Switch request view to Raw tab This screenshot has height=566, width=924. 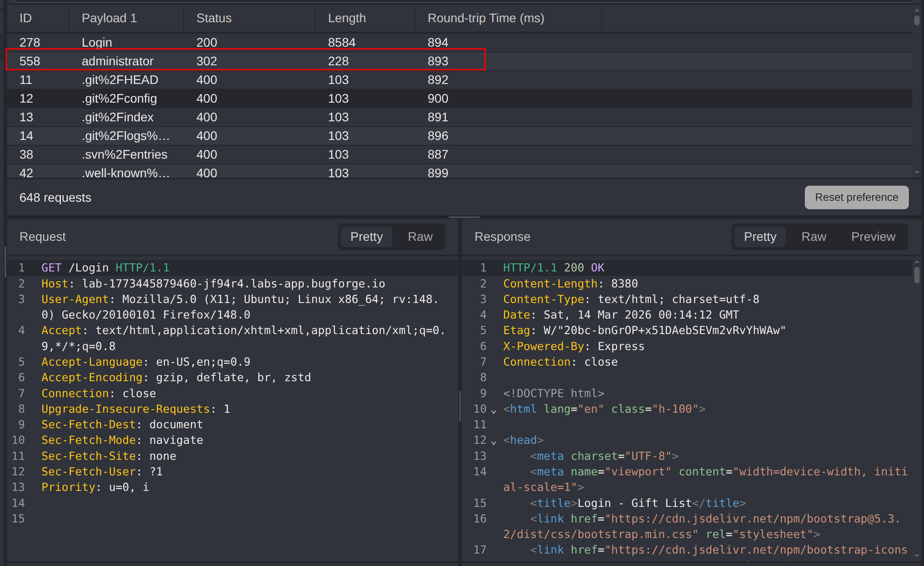[x=420, y=237]
